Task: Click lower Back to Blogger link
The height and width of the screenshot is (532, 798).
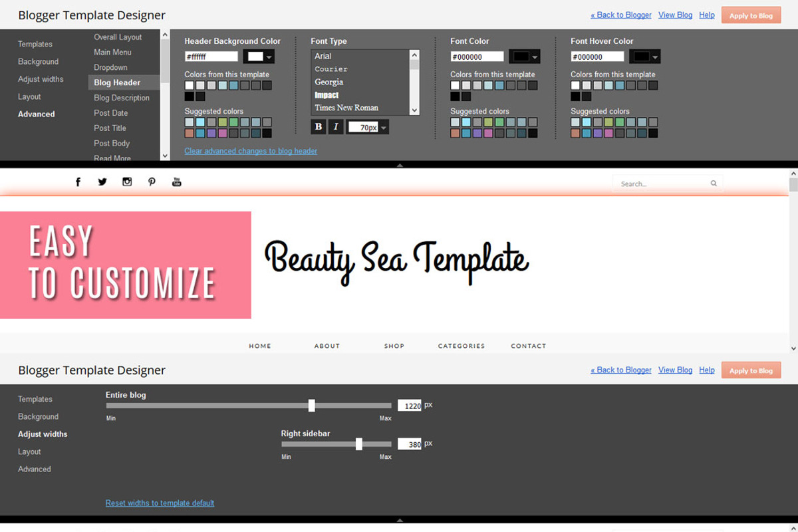Action: pyautogui.click(x=621, y=370)
